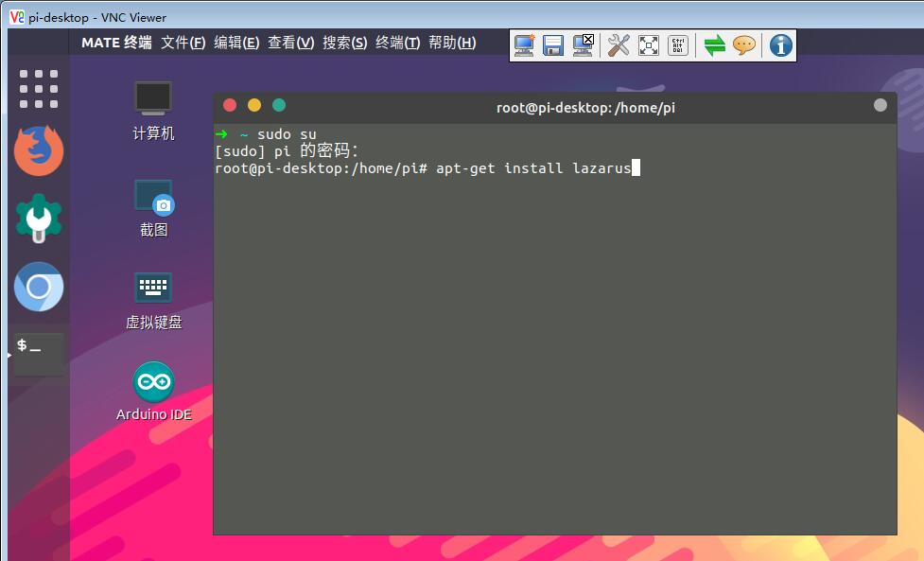The width and height of the screenshot is (924, 561).
Task: Open the Arduino IDE desktop shortcut
Action: pos(153,383)
